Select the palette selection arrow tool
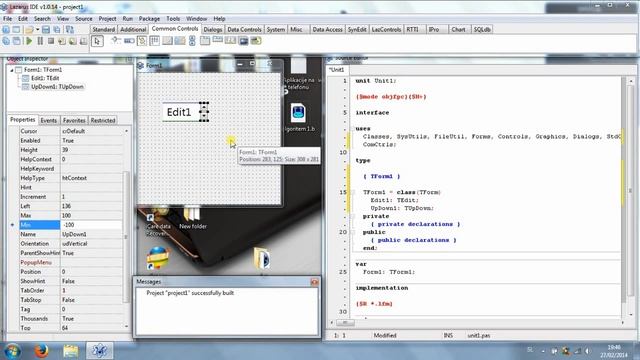 [97, 41]
